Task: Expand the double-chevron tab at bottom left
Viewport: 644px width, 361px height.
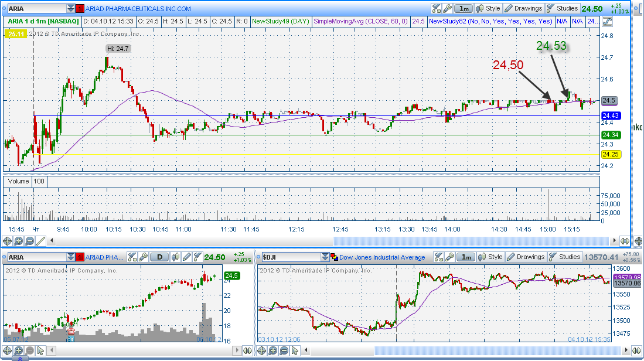Action: click(20, 359)
